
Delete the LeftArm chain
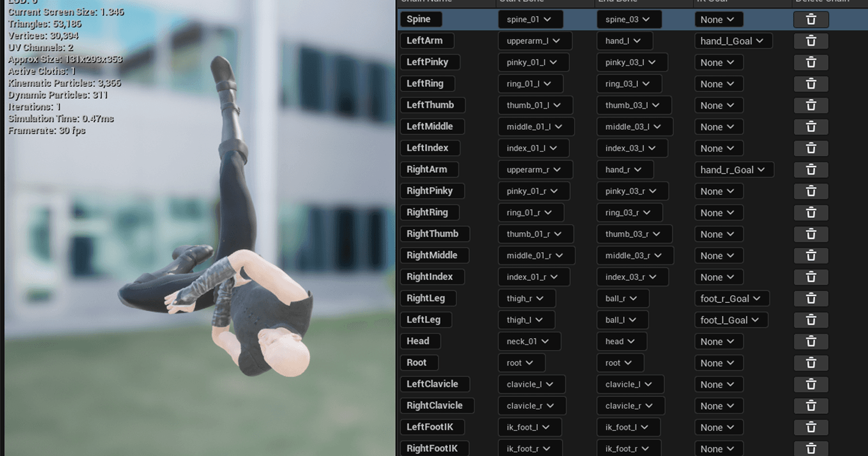coord(811,41)
